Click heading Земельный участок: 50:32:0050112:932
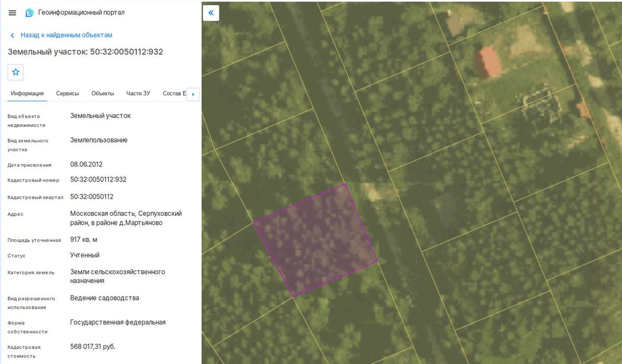This screenshot has height=364, width=622. [86, 52]
